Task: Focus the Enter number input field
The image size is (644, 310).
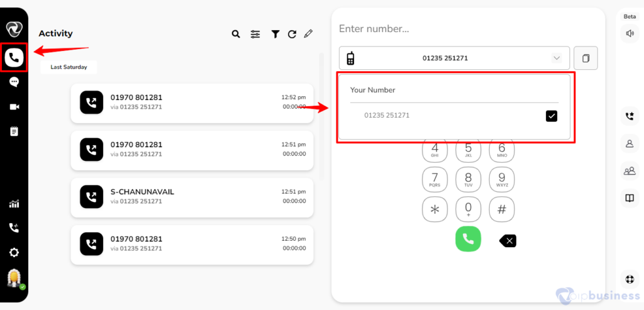Action: point(468,29)
